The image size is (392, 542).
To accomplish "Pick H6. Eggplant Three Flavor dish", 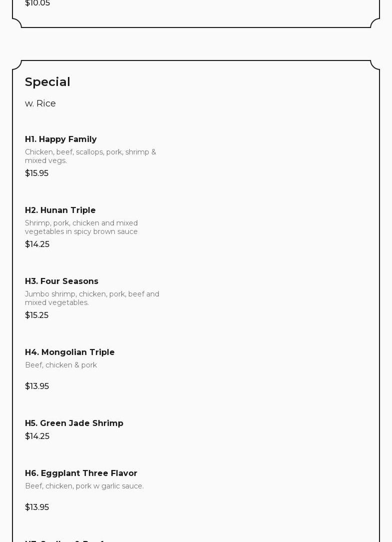I will [81, 473].
